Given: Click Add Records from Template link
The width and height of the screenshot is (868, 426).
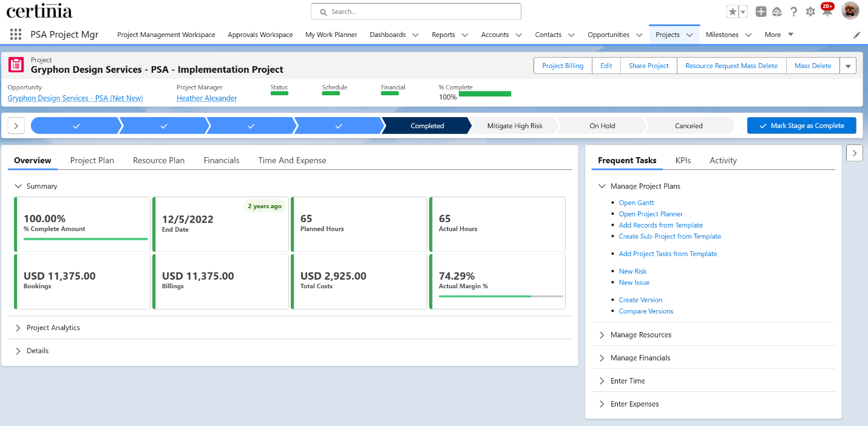Looking at the screenshot, I should click(x=660, y=225).
